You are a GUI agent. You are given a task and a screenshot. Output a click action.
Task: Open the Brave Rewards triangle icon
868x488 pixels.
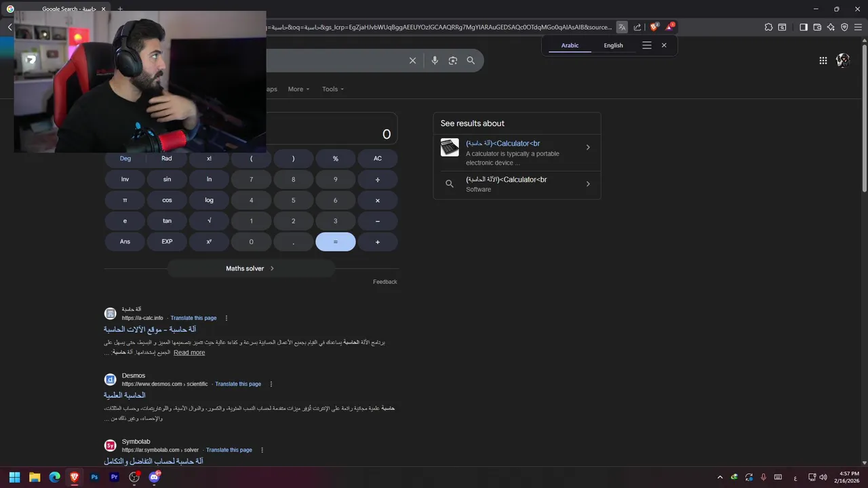point(669,27)
